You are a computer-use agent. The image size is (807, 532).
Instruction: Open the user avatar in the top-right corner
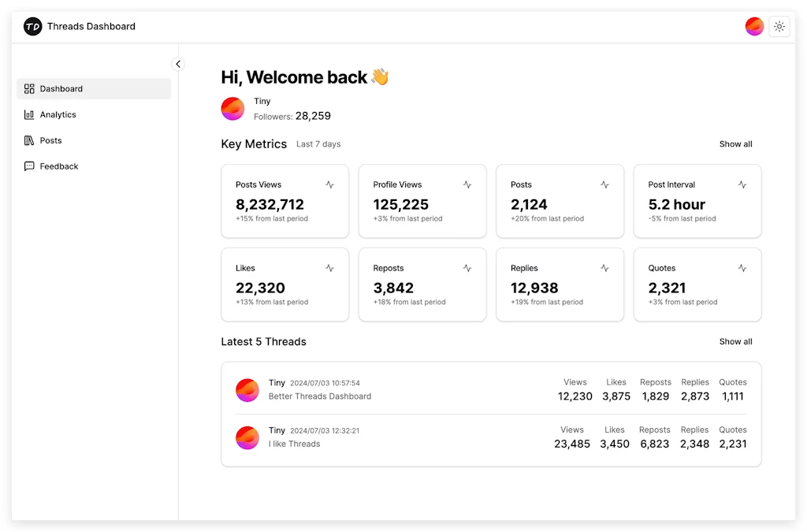[x=754, y=26]
